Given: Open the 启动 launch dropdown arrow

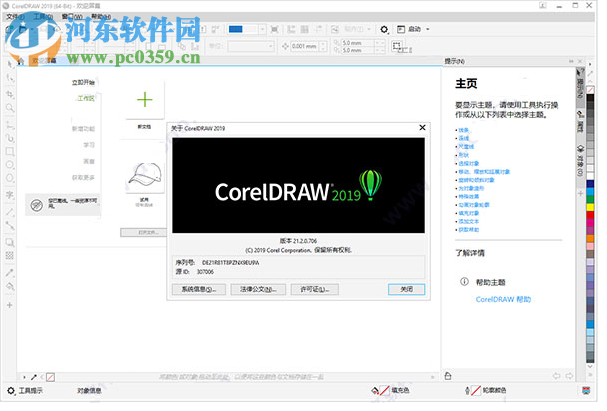Looking at the screenshot, I should (x=428, y=29).
